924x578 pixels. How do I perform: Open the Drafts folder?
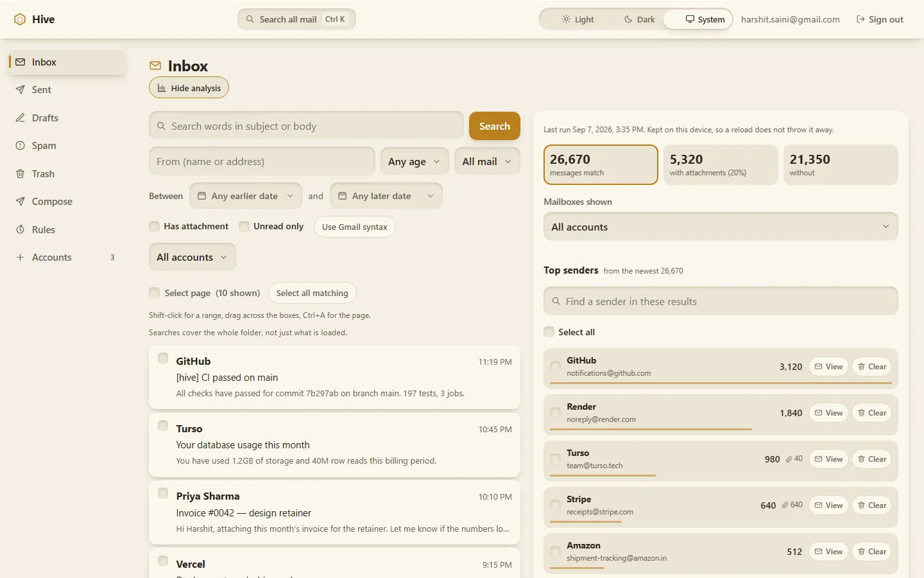(67, 118)
